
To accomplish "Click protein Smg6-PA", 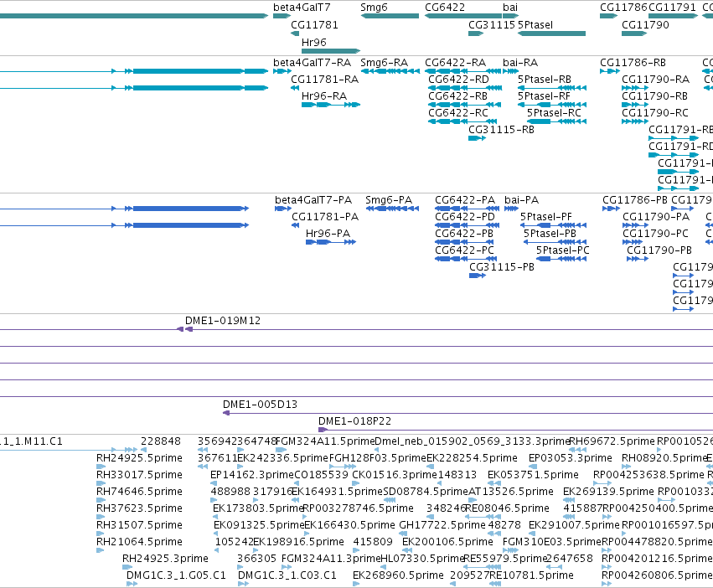I will (392, 209).
